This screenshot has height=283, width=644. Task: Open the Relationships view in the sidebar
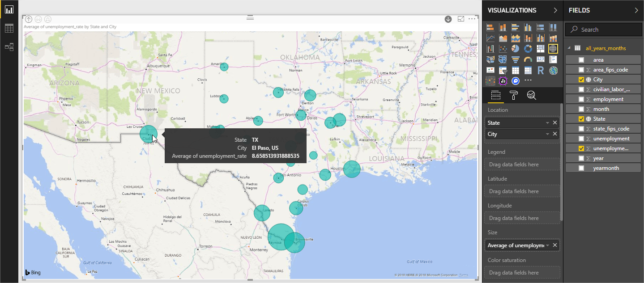pos(9,47)
